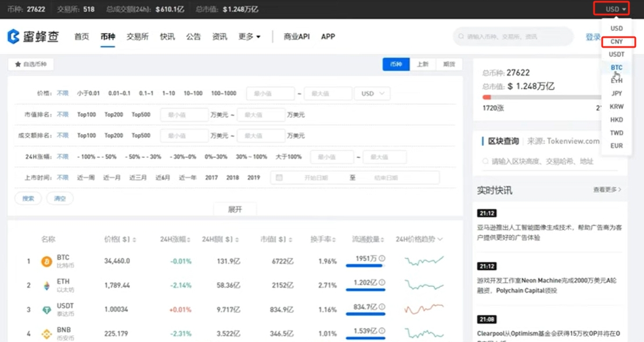Click the ETH coin icon in row 2
The width and height of the screenshot is (644, 342).
[x=47, y=286]
